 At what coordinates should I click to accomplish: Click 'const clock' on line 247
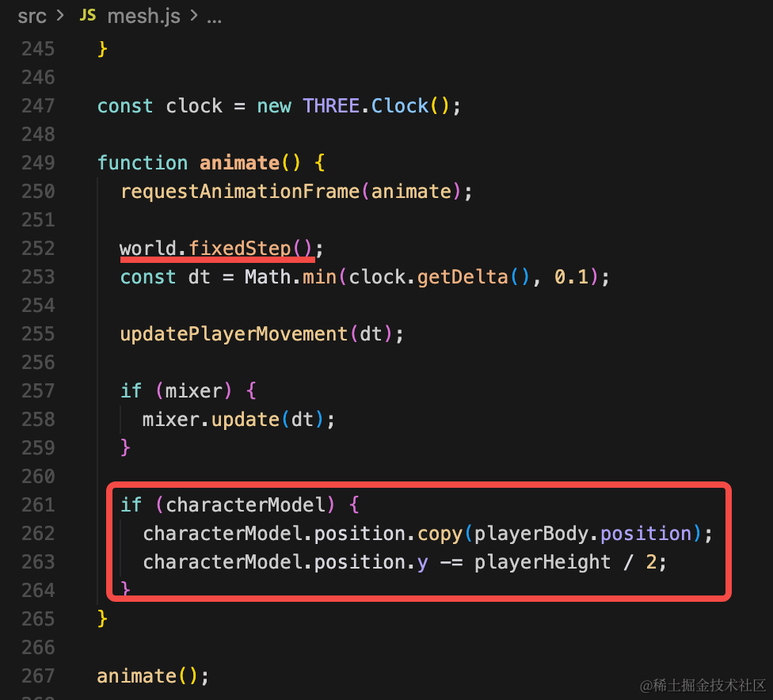[x=160, y=106]
